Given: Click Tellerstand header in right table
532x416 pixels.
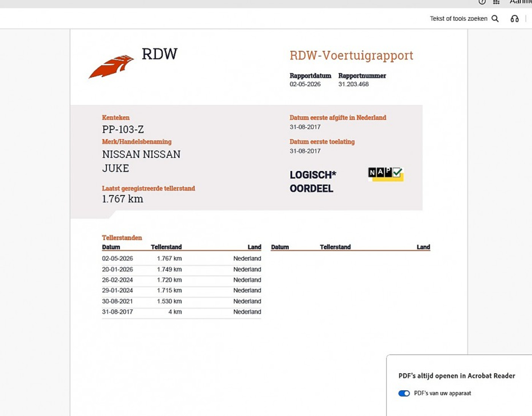Looking at the screenshot, I should point(335,247).
